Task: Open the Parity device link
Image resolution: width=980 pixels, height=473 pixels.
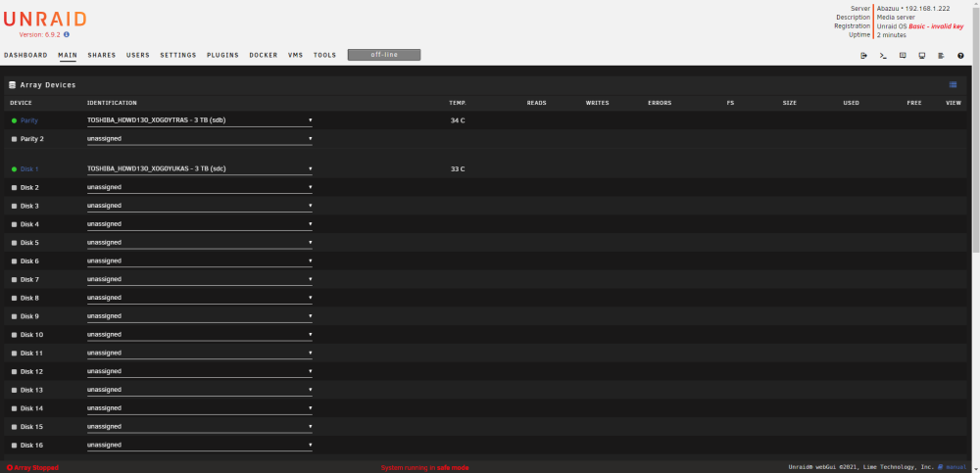Action: pos(28,120)
